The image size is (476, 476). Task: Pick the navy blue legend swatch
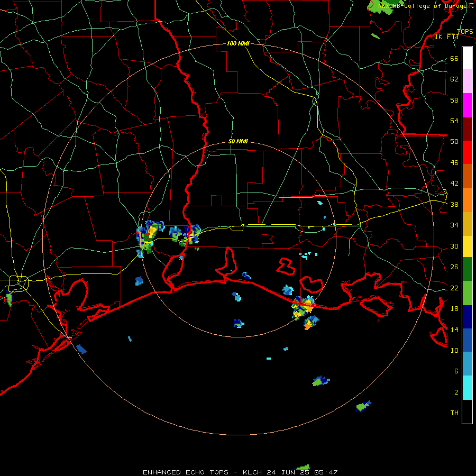[467, 317]
